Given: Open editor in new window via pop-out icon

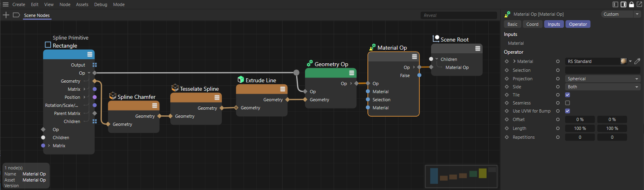Looking at the screenshot, I should coord(639,4).
